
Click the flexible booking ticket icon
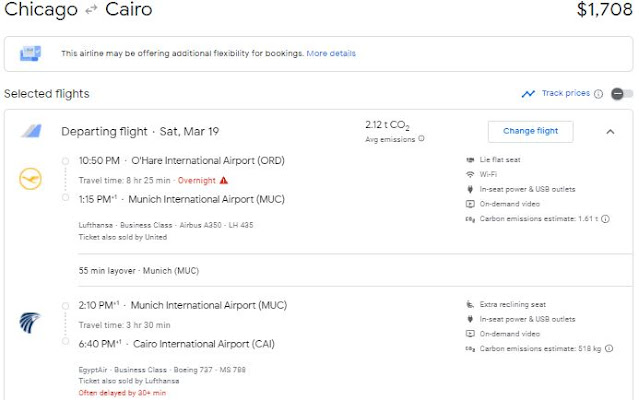coord(31,53)
